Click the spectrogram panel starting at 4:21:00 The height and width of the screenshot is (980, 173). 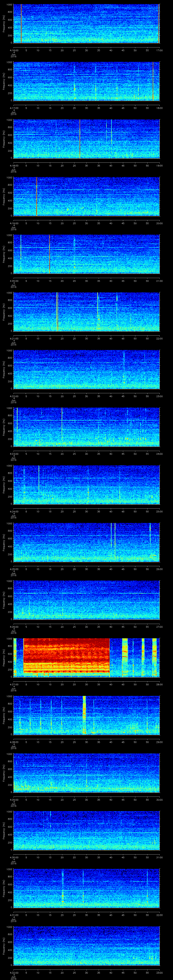point(86,312)
